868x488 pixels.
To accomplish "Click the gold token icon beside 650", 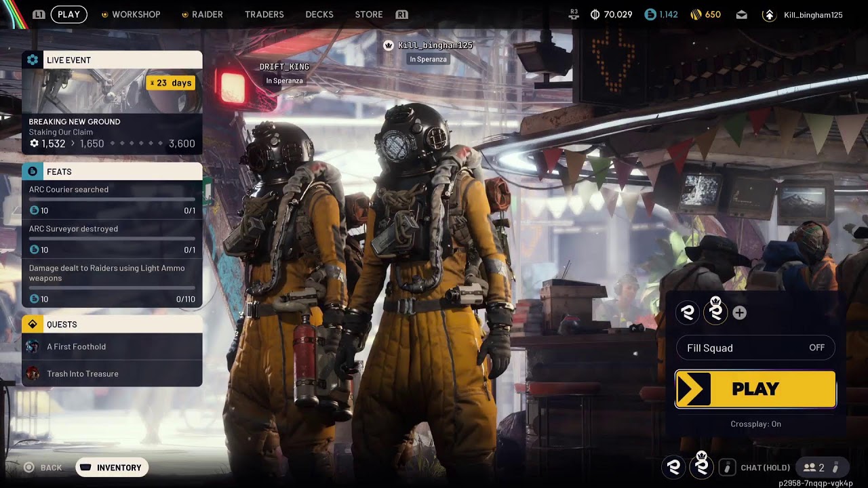I will coord(696,14).
